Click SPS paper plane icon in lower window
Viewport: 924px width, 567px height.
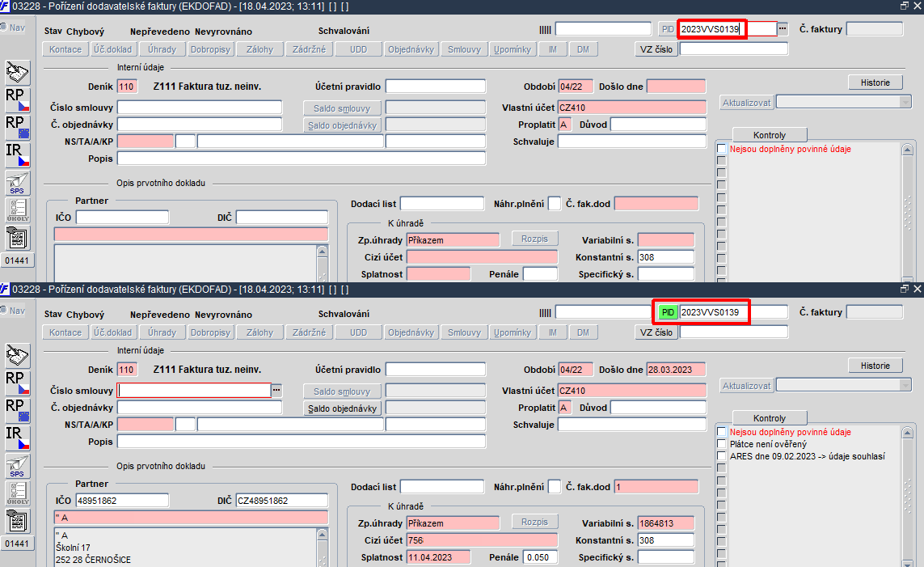[18, 466]
